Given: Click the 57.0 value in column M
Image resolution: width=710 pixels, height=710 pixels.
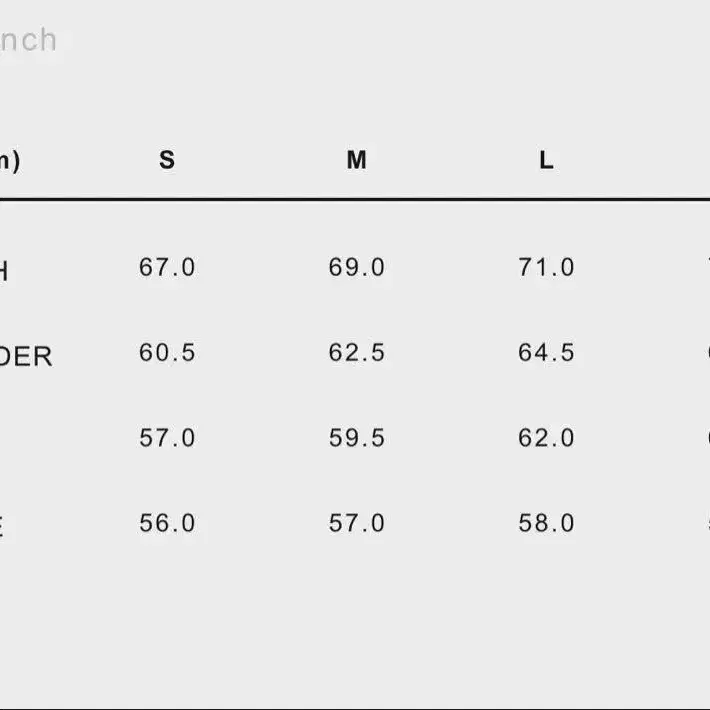Looking at the screenshot, I should pyautogui.click(x=357, y=523).
